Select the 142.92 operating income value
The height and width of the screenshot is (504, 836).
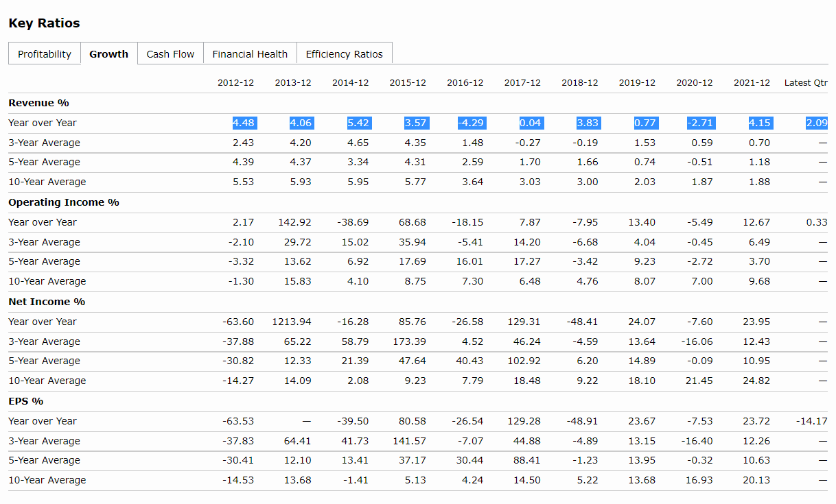pos(294,222)
